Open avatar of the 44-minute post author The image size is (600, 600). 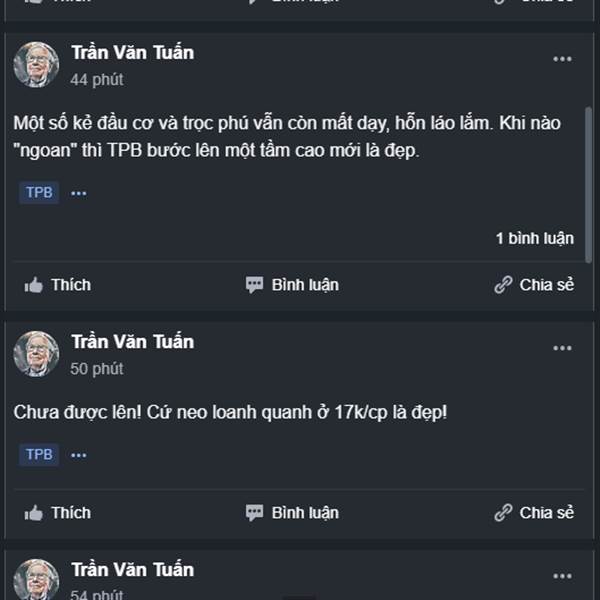(36, 65)
